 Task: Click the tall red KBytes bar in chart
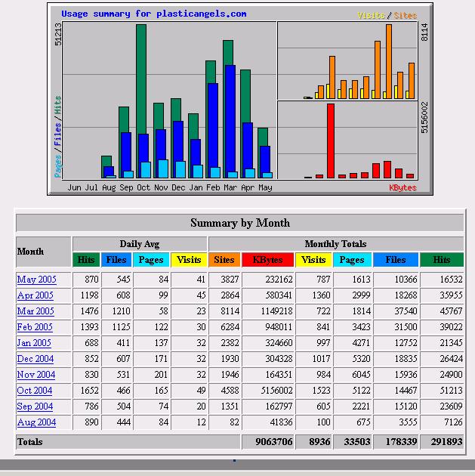pos(331,141)
